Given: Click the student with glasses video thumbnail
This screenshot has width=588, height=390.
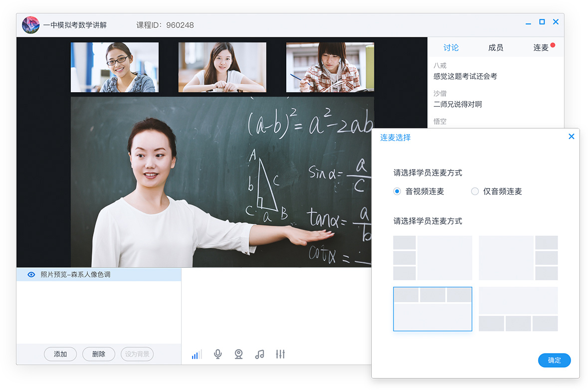Looking at the screenshot, I should tap(115, 67).
